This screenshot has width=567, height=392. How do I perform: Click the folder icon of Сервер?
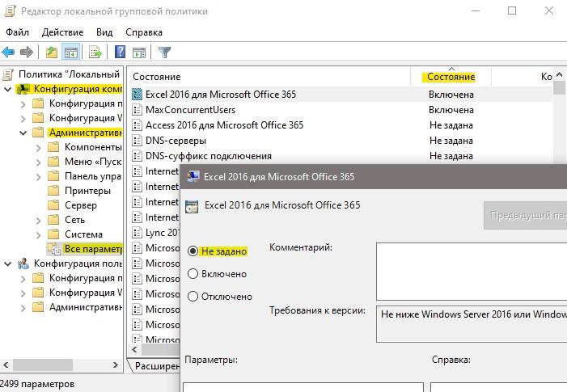point(53,205)
